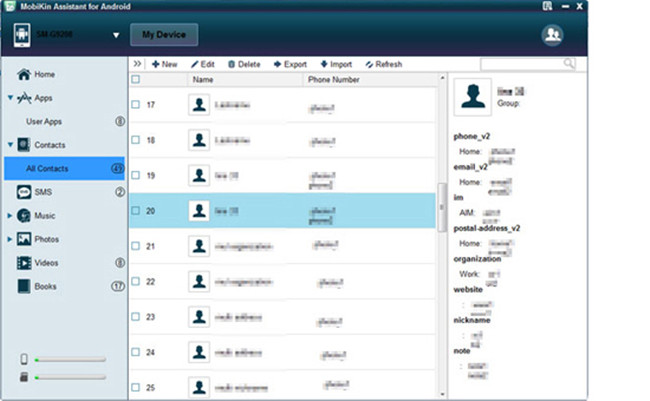This screenshot has height=401, width=650.
Task: Expand the Photos tree node
Action: (10, 239)
